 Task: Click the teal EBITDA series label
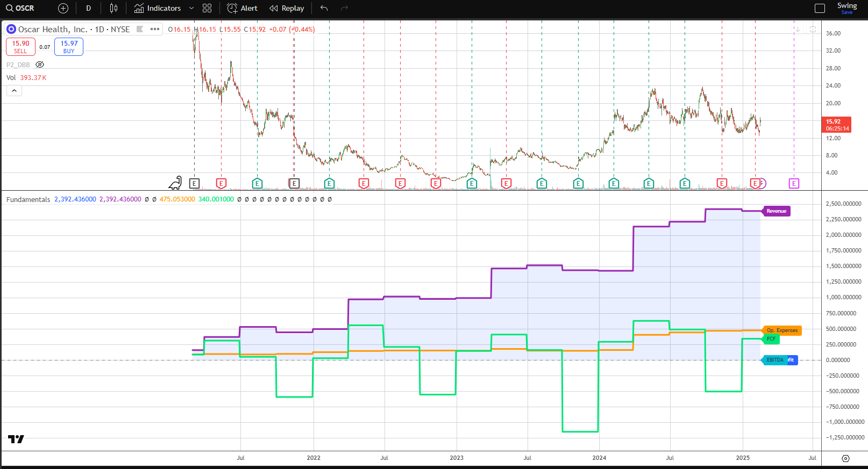[x=774, y=360]
